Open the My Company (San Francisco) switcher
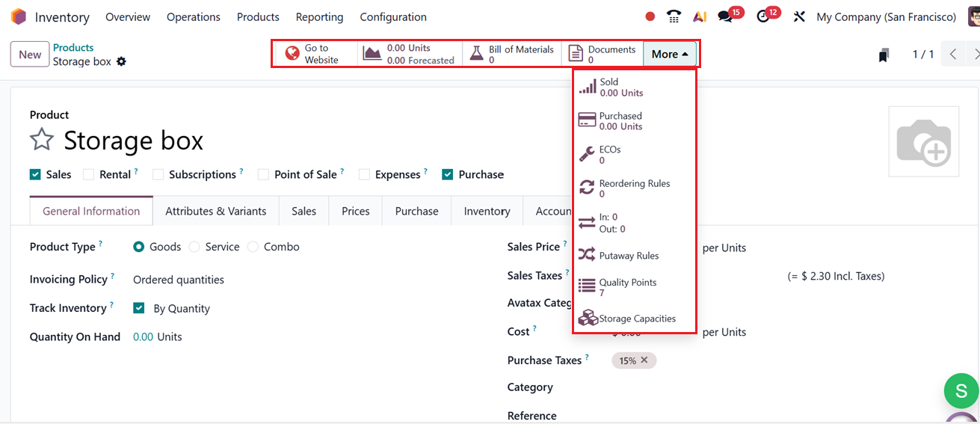This screenshot has height=424, width=980. coord(886,16)
